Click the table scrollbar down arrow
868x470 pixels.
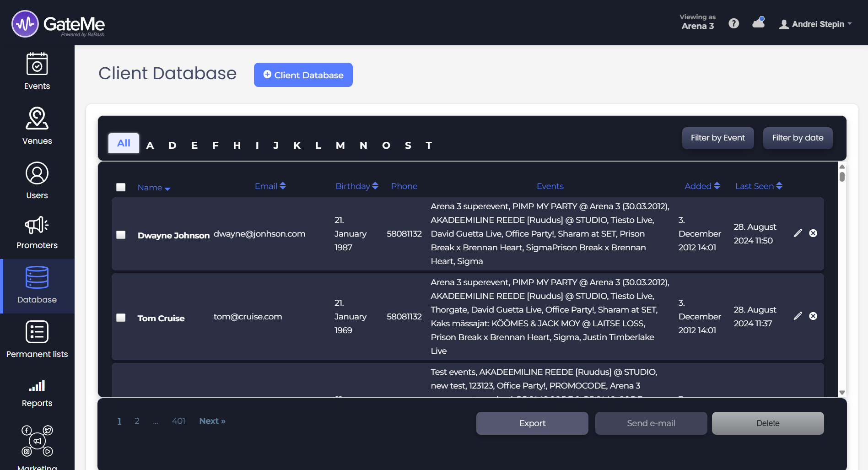842,393
